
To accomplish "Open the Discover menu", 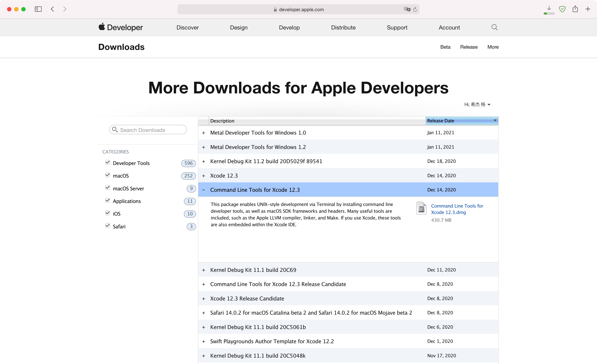I will (x=187, y=27).
